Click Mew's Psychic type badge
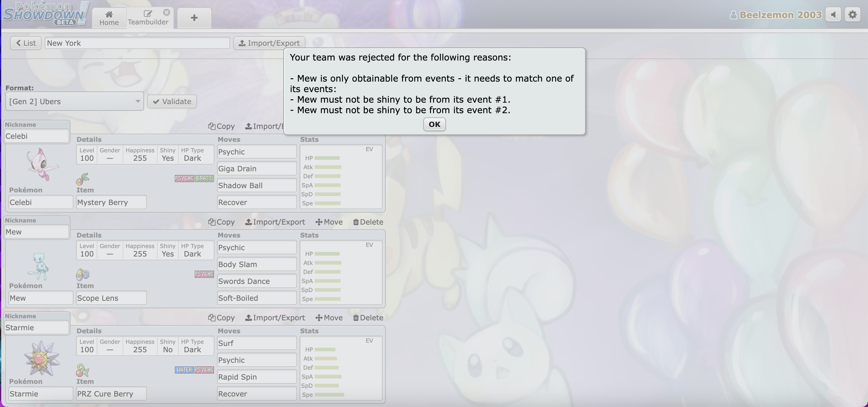Screen dimensions: 868x407 (204, 274)
